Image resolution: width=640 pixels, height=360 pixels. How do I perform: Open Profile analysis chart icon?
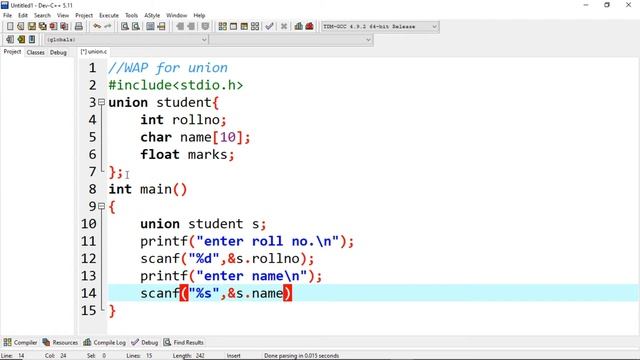coord(298,27)
